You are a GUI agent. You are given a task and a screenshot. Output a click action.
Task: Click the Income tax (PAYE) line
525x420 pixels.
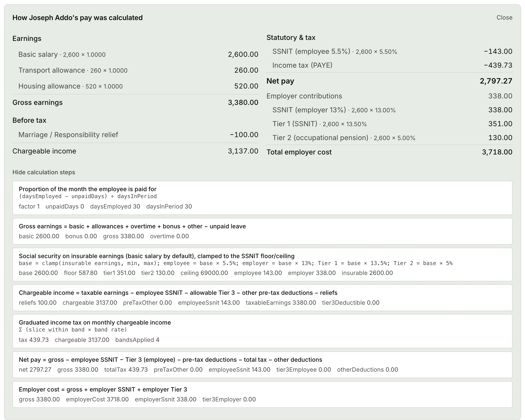click(390, 65)
